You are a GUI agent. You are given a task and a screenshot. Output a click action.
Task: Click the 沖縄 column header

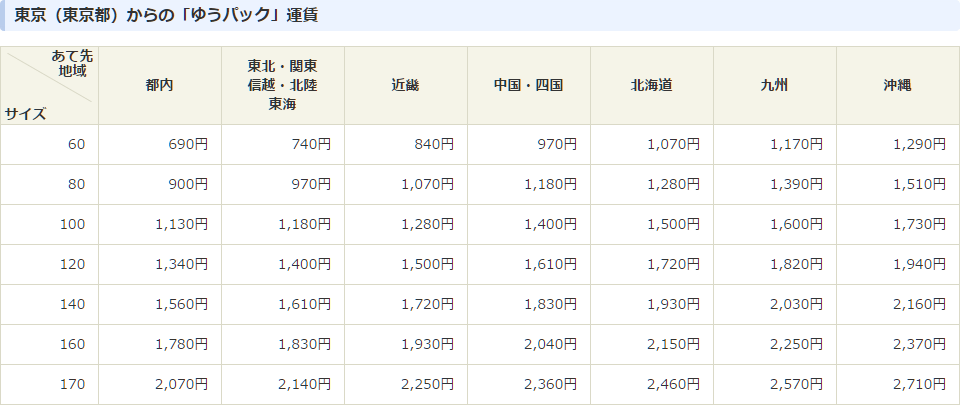(x=898, y=86)
